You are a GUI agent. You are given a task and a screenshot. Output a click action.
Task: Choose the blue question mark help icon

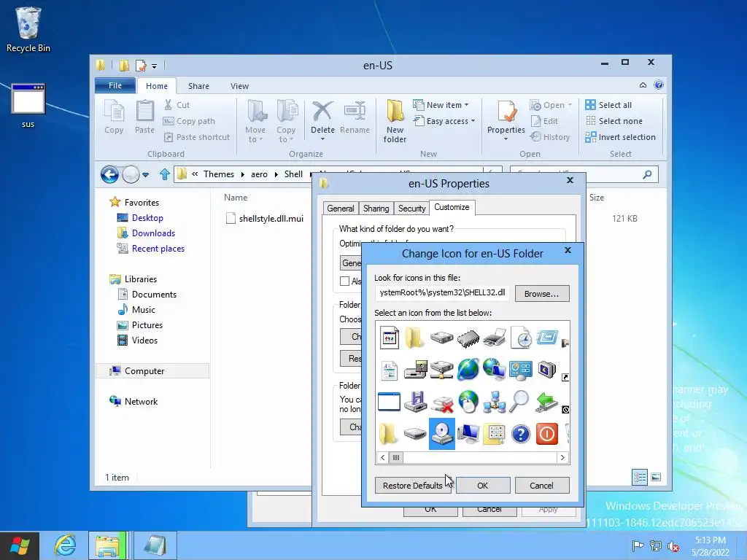tap(521, 435)
